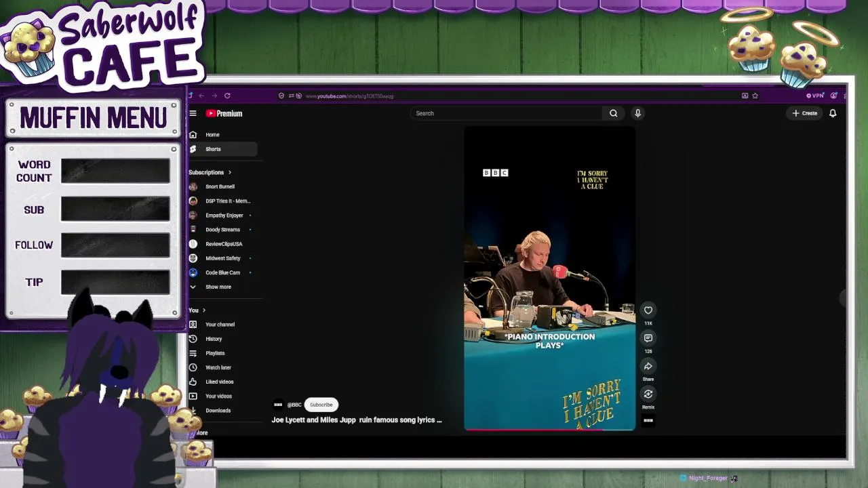
Task: Open Liked videos
Action: pyautogui.click(x=222, y=382)
